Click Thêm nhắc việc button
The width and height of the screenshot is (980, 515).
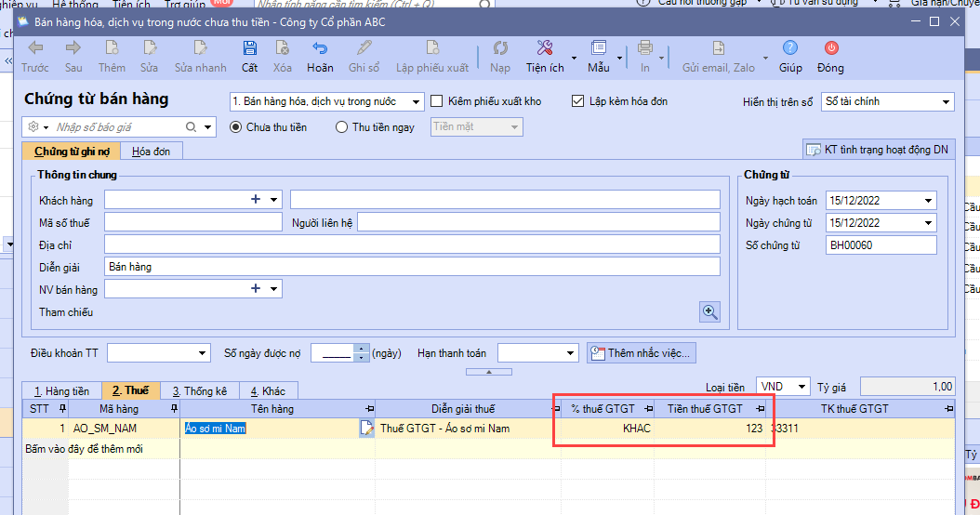(x=641, y=353)
